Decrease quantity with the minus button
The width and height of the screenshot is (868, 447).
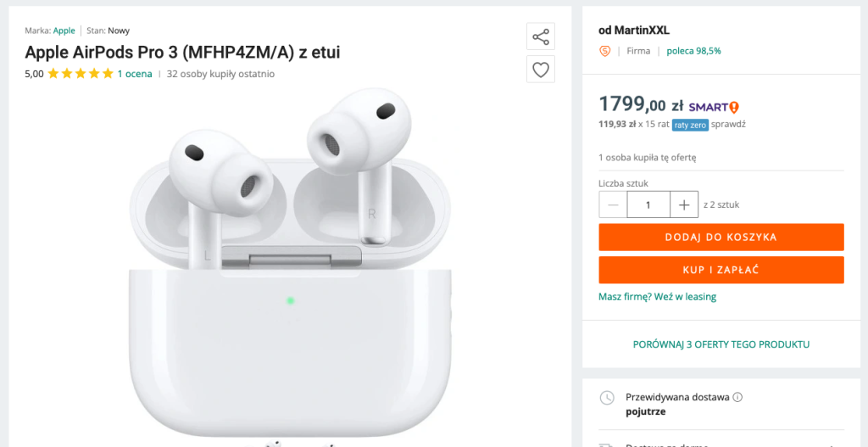[613, 204]
